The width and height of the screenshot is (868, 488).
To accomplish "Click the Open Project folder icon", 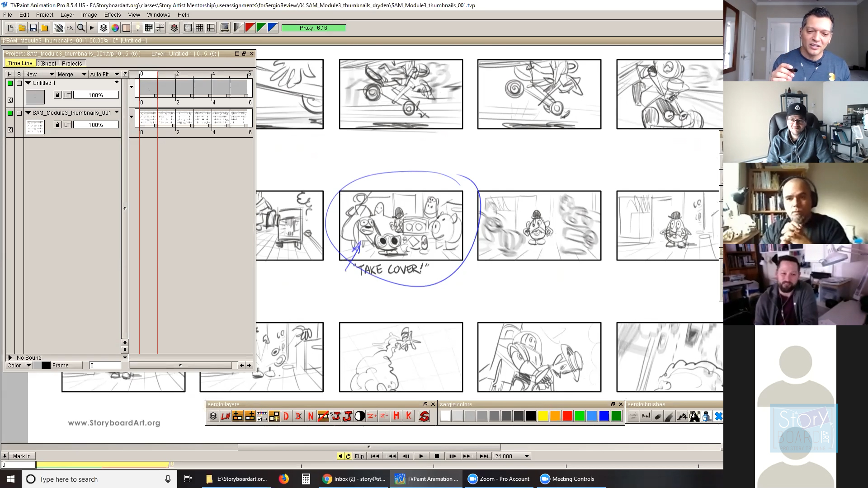I will pyautogui.click(x=22, y=28).
